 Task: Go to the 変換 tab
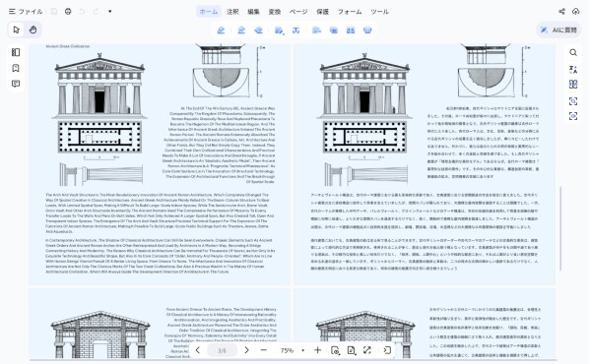tap(275, 12)
